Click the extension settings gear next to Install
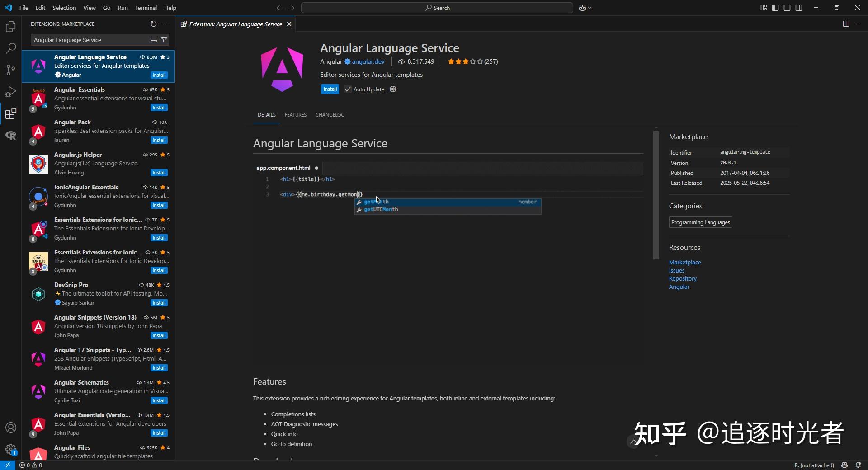The width and height of the screenshot is (868, 470). [x=392, y=89]
